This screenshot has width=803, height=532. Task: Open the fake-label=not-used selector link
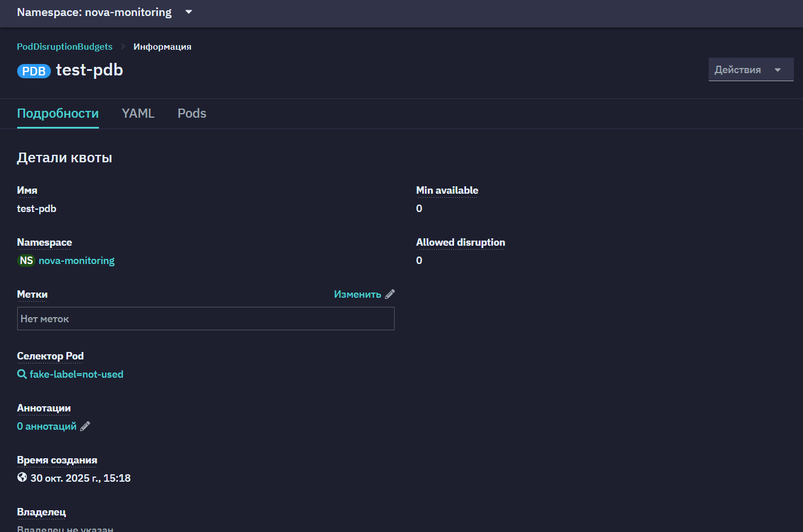[x=77, y=374]
